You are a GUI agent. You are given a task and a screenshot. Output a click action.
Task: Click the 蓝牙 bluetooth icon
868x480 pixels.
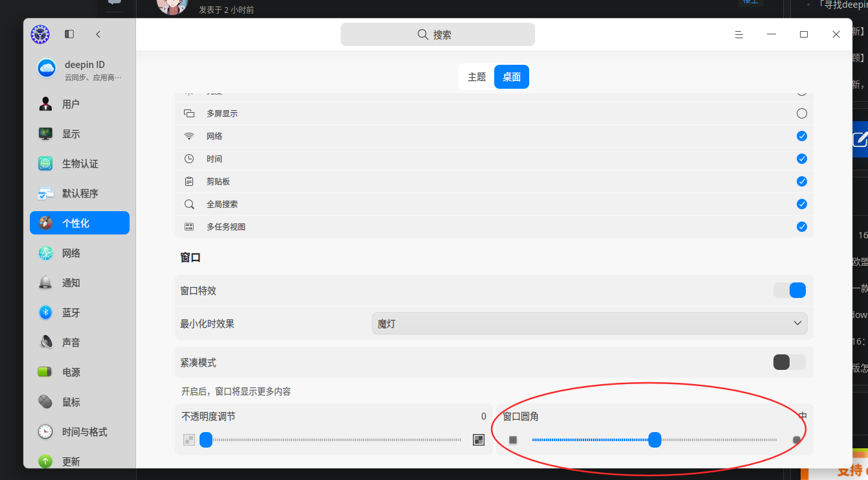[45, 313]
